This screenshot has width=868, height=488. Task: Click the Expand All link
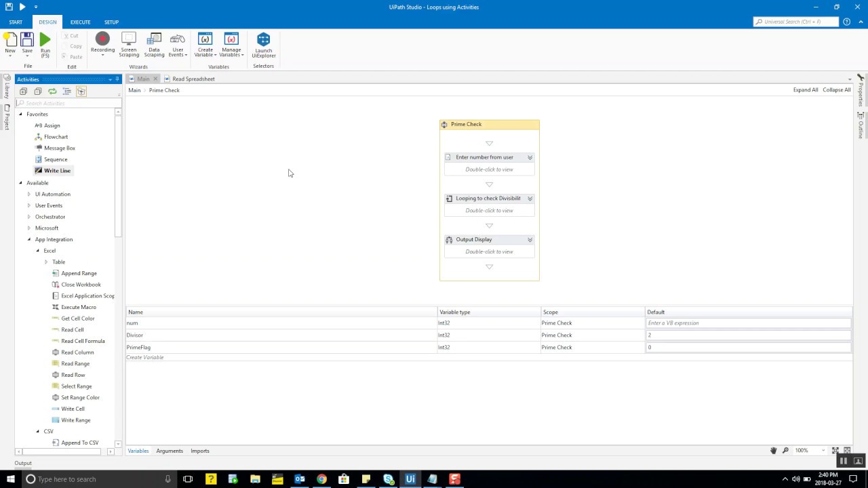806,89
